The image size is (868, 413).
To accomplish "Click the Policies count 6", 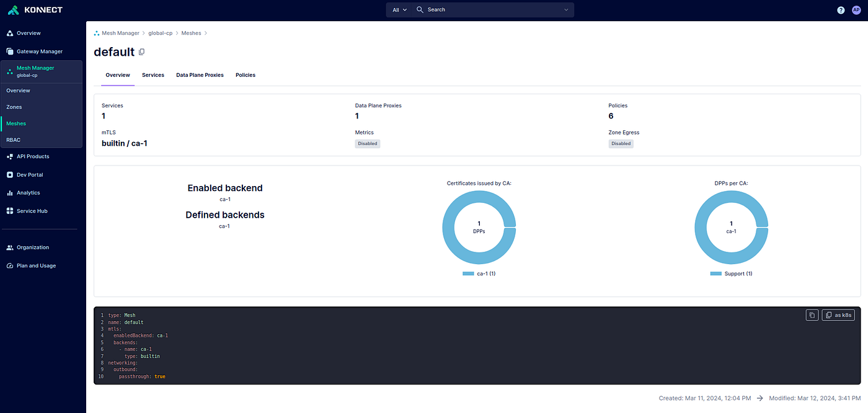I will pos(611,116).
